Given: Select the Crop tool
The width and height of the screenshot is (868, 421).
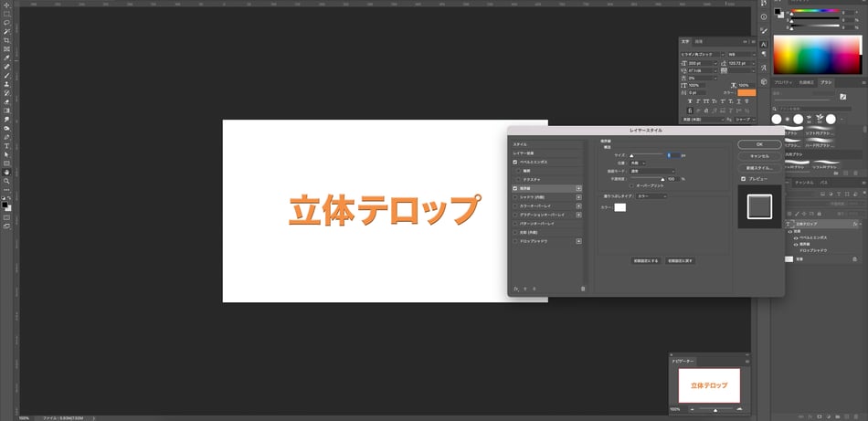Looking at the screenshot, I should pyautogui.click(x=6, y=40).
